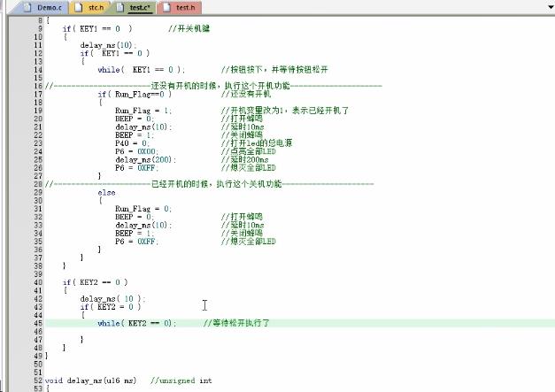
Task: Click 'P40 = 0;' statement
Action: pyautogui.click(x=133, y=143)
